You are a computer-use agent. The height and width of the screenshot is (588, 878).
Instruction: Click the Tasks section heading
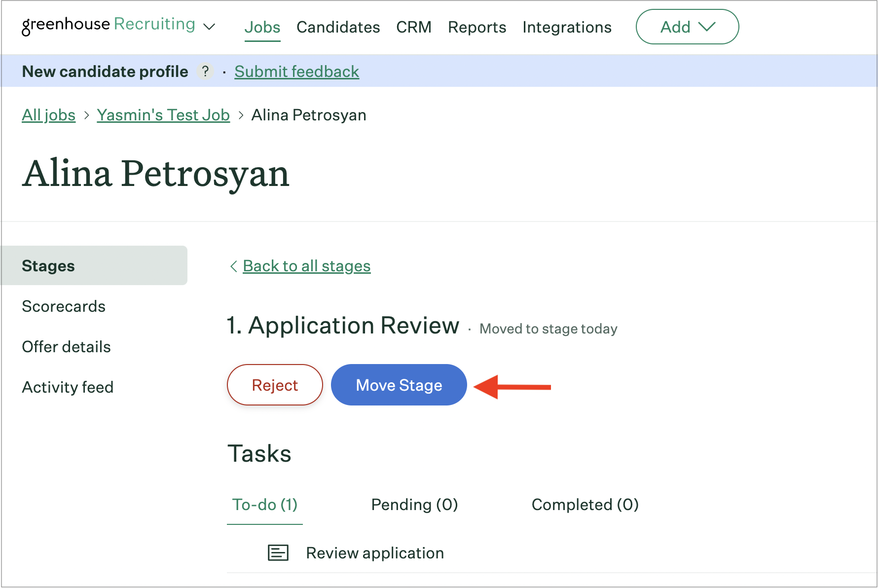pos(259,453)
